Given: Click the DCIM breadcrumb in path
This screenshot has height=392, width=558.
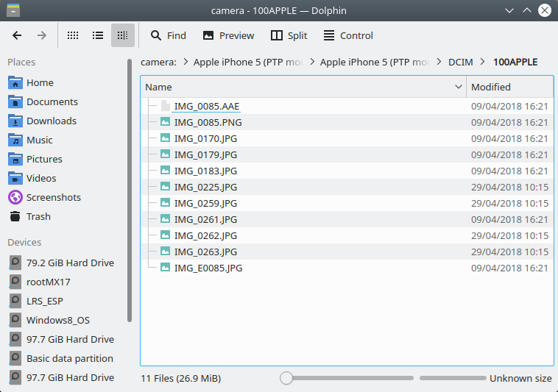Looking at the screenshot, I should pyautogui.click(x=461, y=62).
